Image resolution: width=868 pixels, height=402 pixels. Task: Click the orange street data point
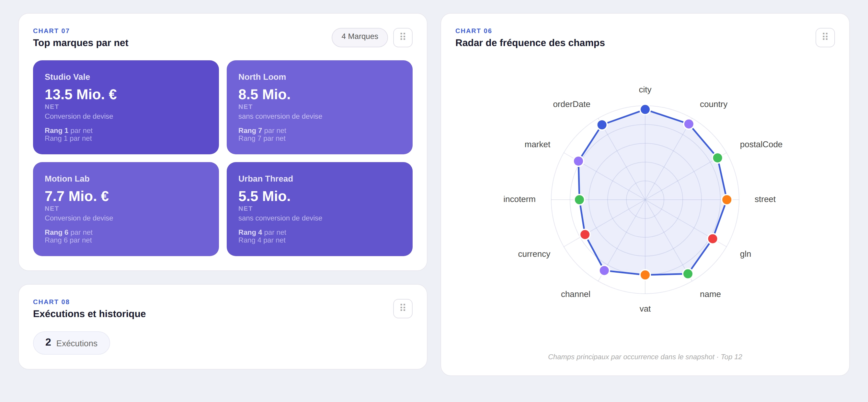click(x=726, y=200)
